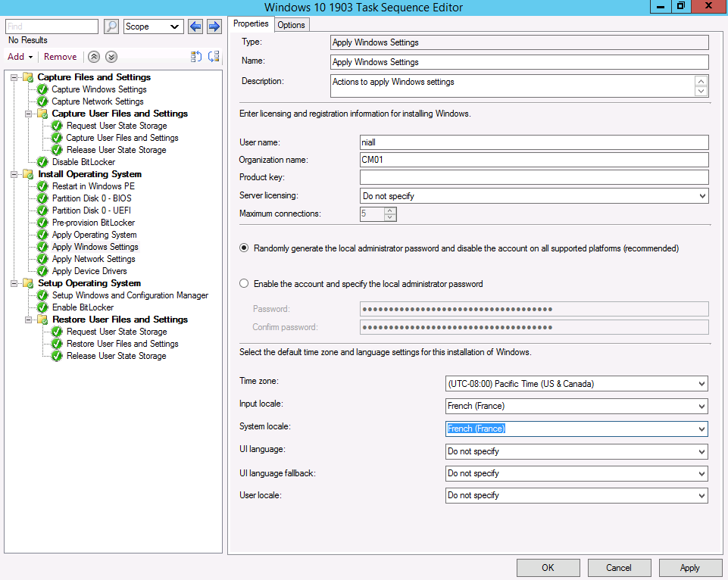
Task: Switch to the Properties tab
Action: (251, 23)
